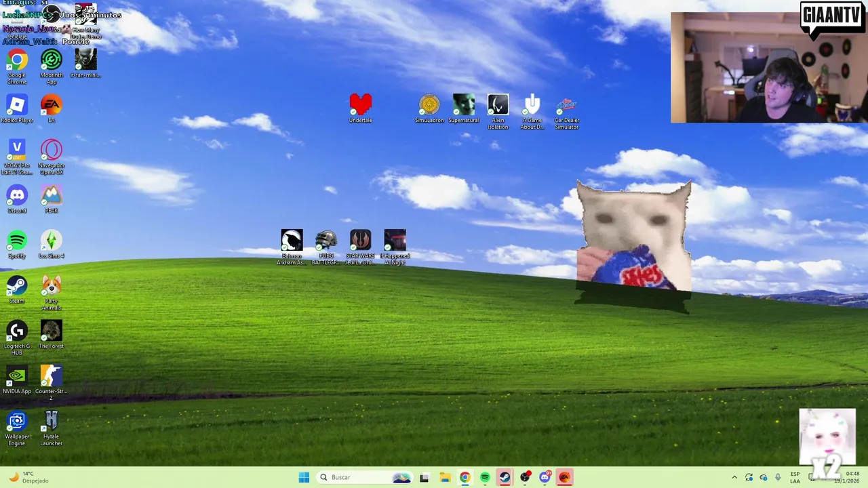The height and width of the screenshot is (488, 868).
Task: Launch the It Happened At Night icon
Action: click(x=395, y=247)
